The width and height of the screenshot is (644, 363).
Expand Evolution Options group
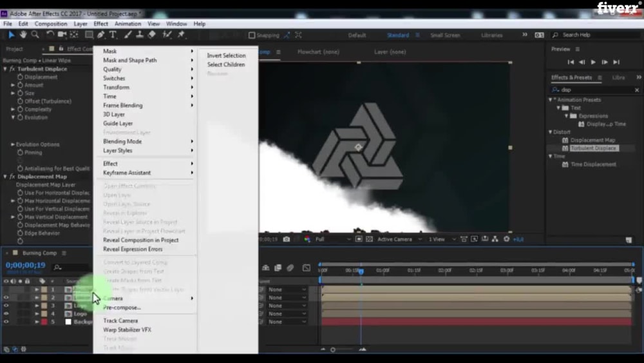point(13,144)
